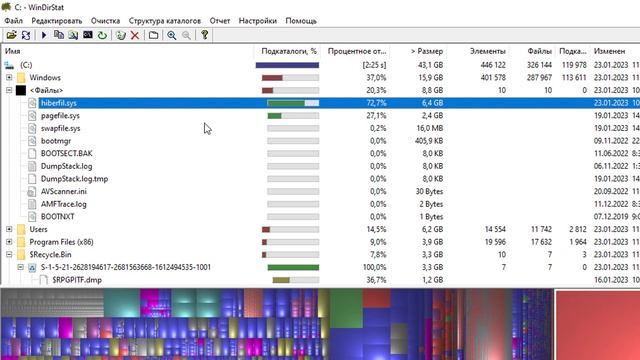Open the Файл menu
This screenshot has height=360, width=640.
click(13, 21)
